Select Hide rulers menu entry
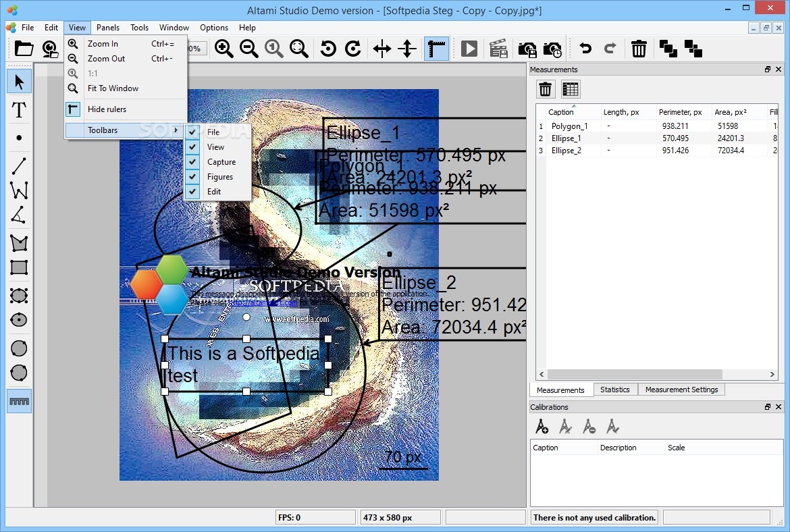The width and height of the screenshot is (790, 532). tap(126, 109)
